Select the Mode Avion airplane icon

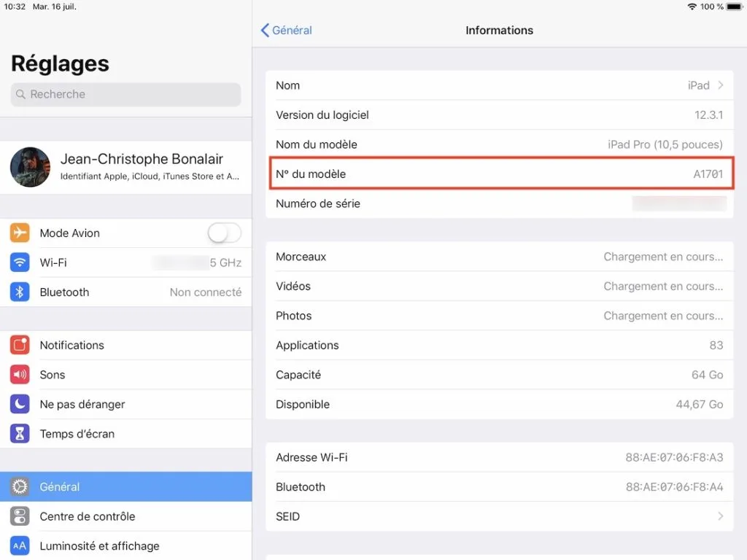point(18,233)
